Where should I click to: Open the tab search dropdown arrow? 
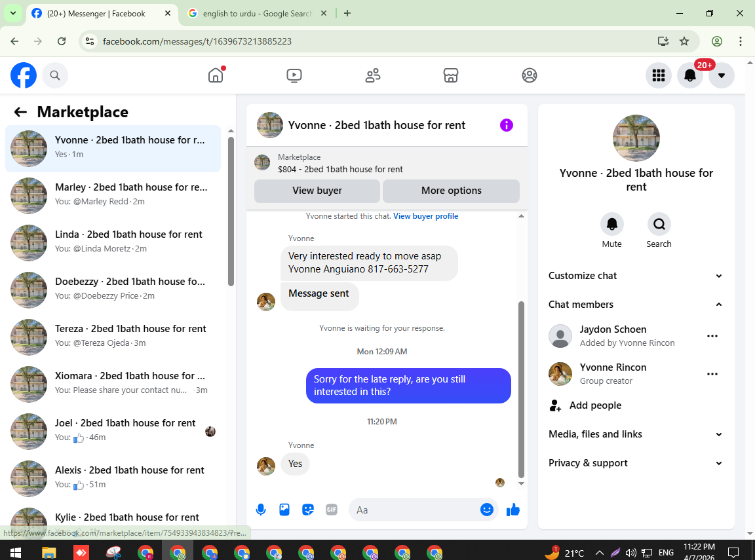13,14
